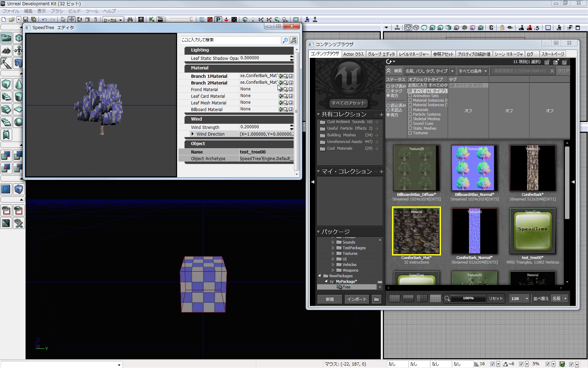588x368 pixels.
Task: Open Matinee with the clapperboard icon
Action: (160, 20)
